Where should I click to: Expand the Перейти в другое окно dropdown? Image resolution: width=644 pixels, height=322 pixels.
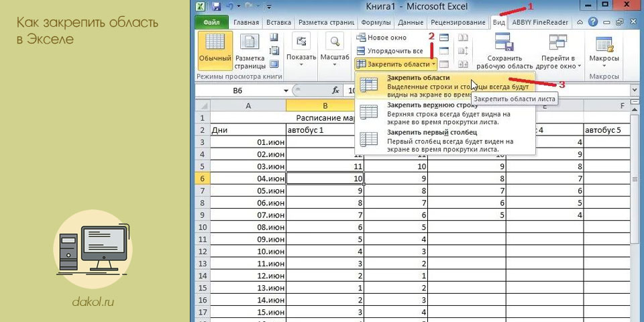[557, 52]
